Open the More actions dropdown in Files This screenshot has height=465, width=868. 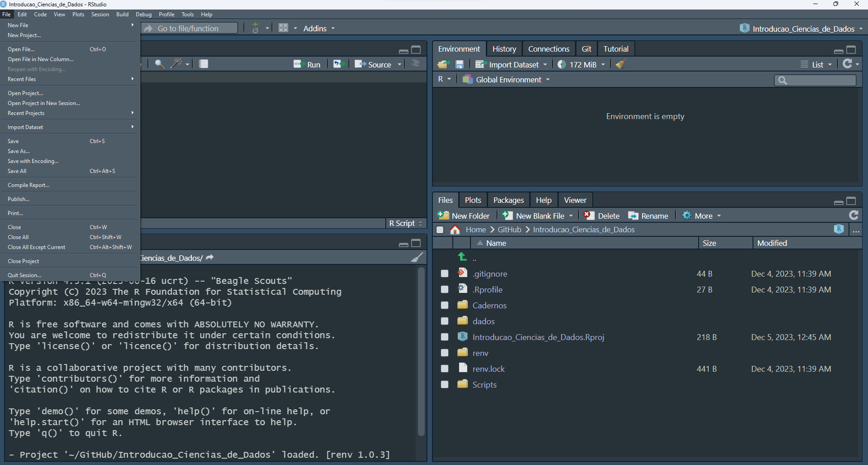coord(701,216)
